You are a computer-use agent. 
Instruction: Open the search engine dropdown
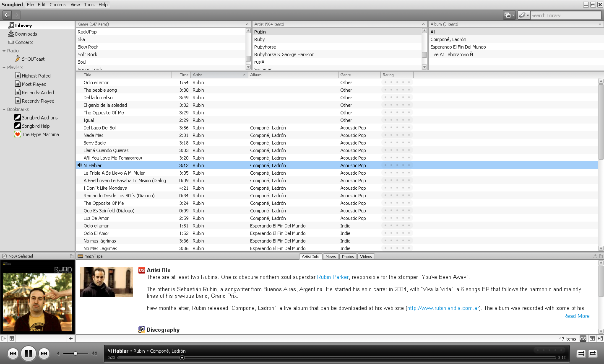pos(524,15)
